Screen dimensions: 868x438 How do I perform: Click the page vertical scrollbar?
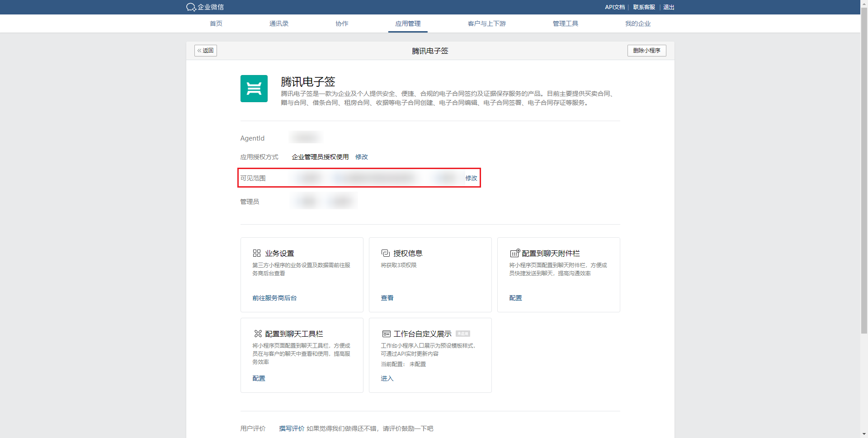(x=864, y=171)
